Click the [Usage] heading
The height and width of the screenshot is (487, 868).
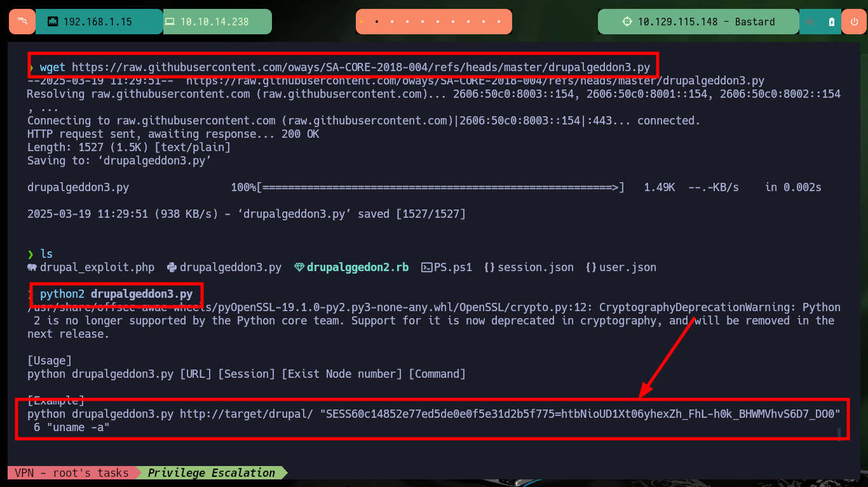point(50,361)
